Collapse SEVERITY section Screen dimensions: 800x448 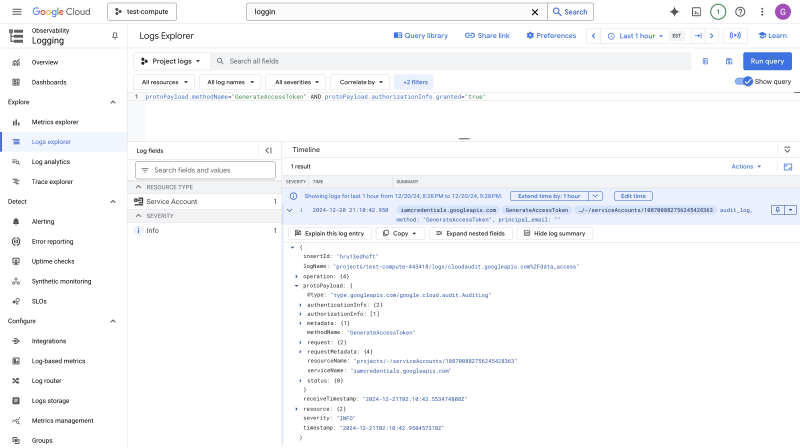point(138,216)
